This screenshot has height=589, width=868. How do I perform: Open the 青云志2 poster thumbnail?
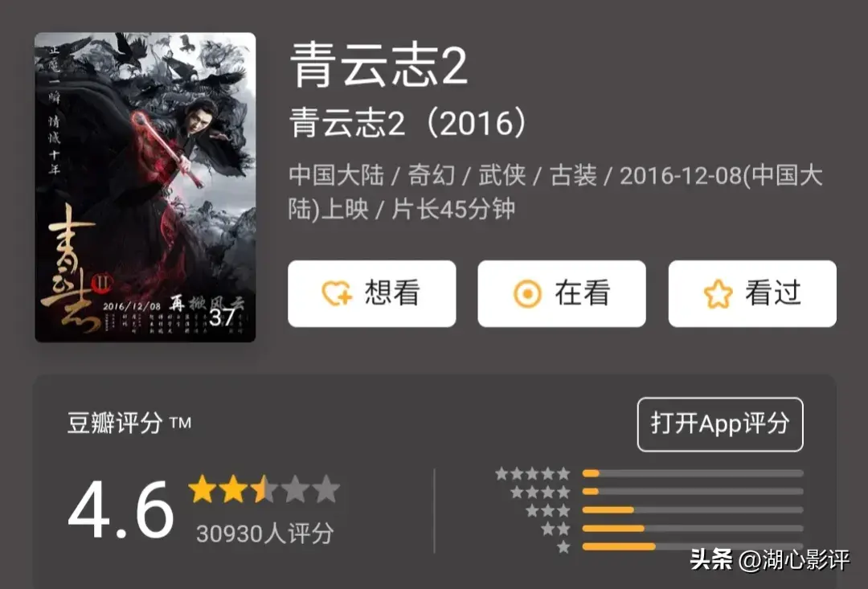click(145, 187)
